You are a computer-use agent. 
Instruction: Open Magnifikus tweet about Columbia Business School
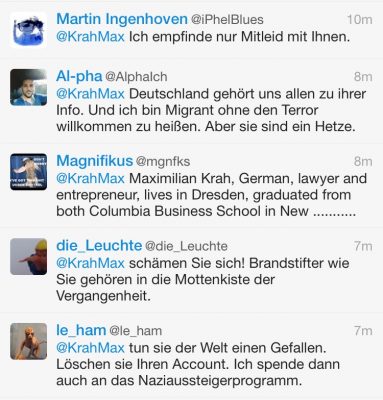coord(212,195)
